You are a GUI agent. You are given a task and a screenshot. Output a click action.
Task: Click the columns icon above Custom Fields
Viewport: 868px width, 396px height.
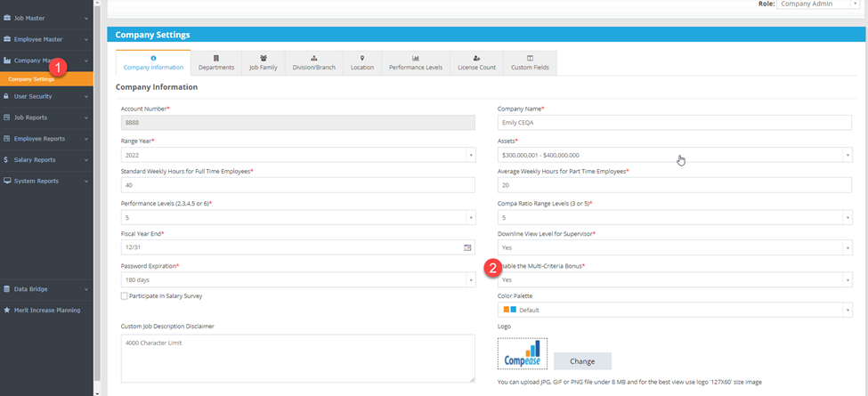tap(531, 58)
